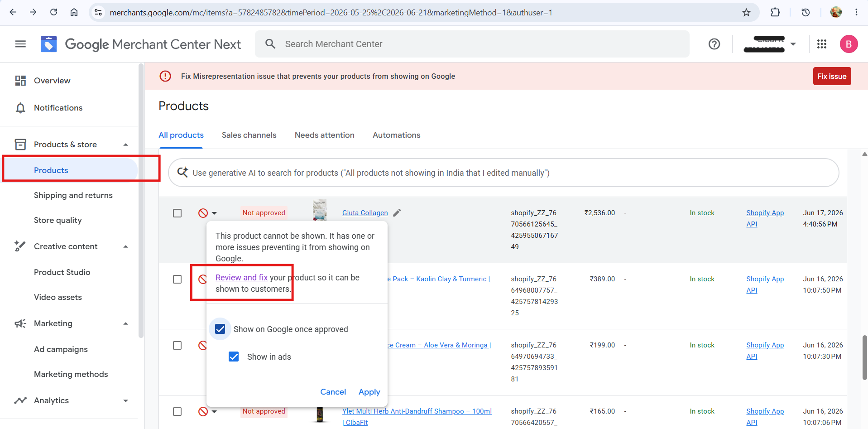Click Fix issue button

(832, 76)
